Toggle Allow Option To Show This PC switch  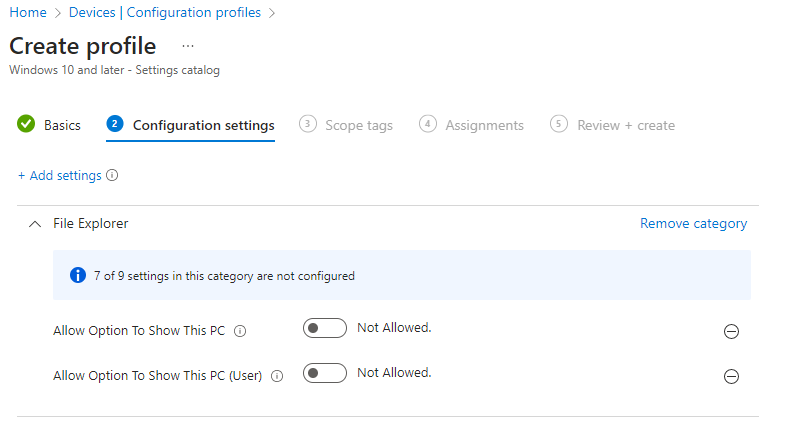(x=324, y=328)
